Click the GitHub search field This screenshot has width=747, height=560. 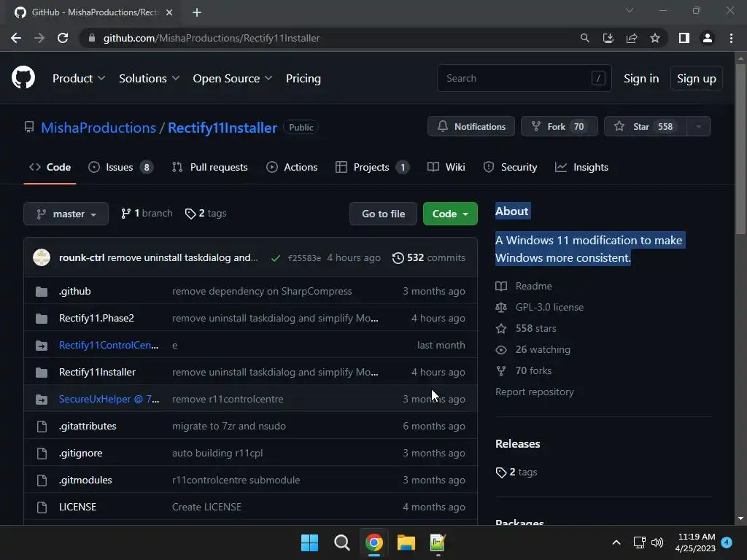(x=524, y=78)
